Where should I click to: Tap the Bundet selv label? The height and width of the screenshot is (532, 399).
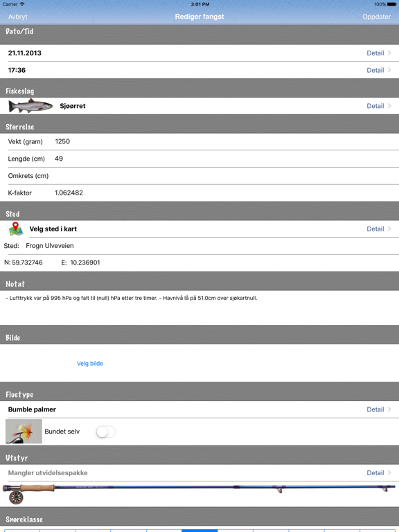62,432
